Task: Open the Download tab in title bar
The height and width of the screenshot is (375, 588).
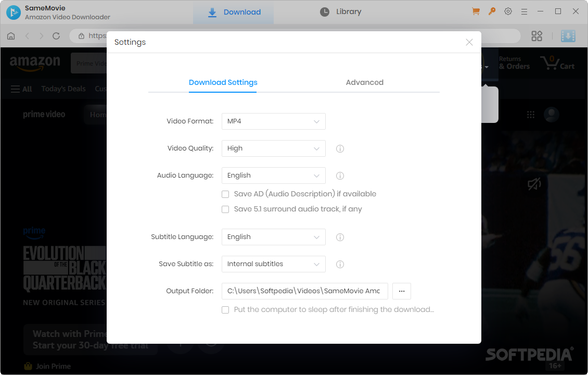Action: tap(233, 12)
